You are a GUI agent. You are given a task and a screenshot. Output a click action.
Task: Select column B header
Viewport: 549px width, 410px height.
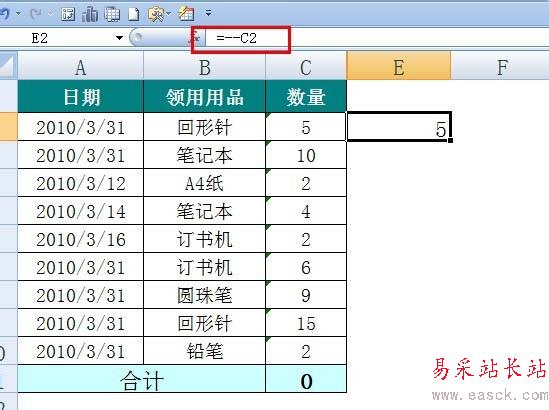(204, 66)
